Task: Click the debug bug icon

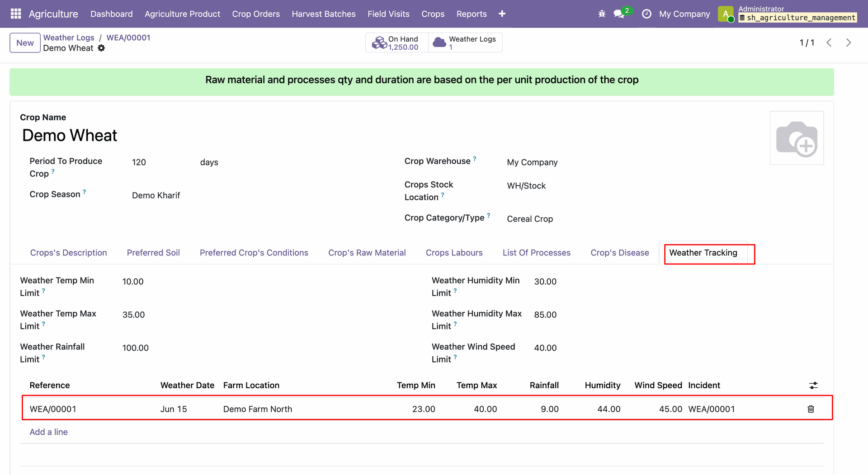Action: [602, 14]
